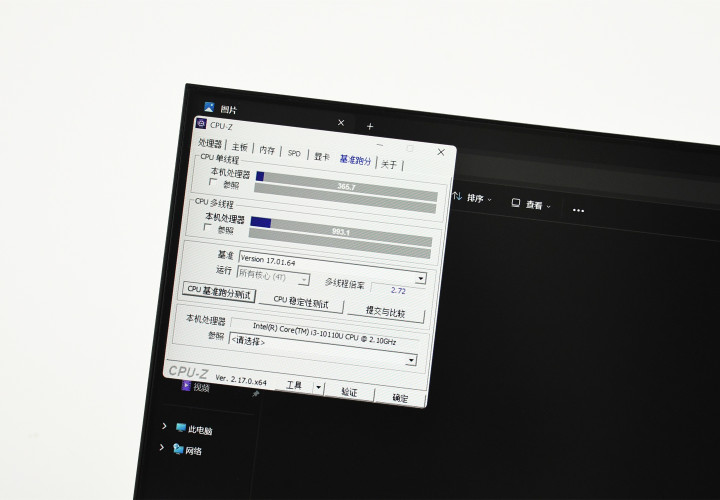
Task: Switch to the SPD tab
Action: point(294,153)
